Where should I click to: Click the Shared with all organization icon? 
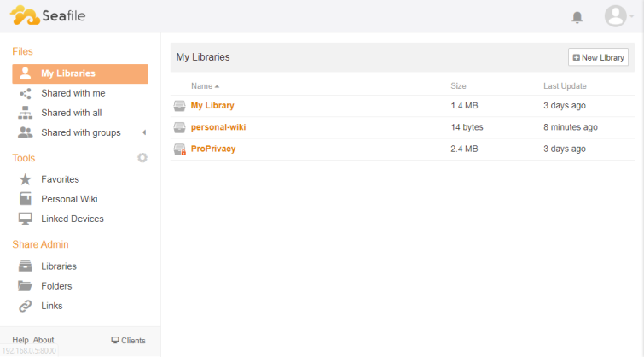25,113
